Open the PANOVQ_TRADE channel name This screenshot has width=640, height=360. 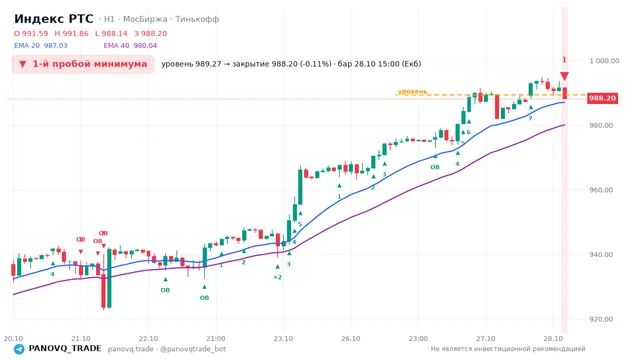(65, 349)
